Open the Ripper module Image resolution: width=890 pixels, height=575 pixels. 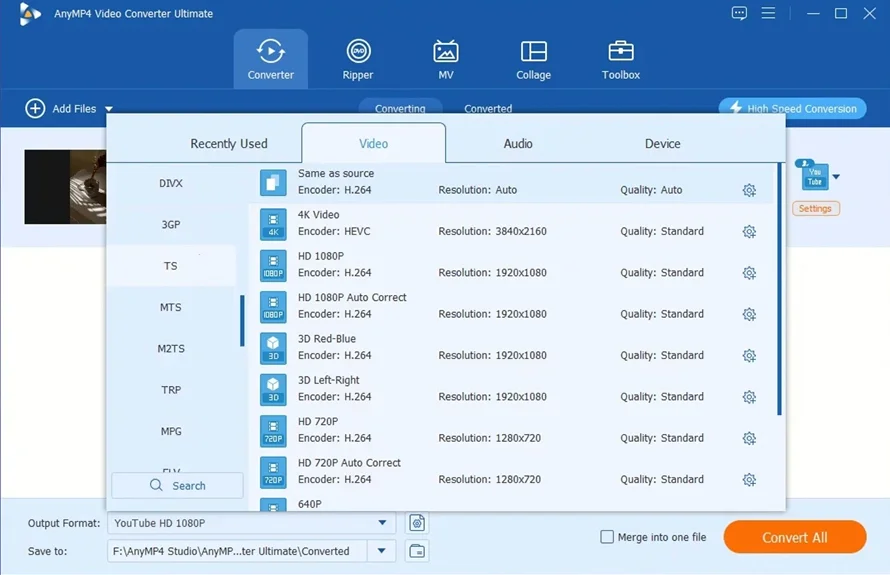(358, 59)
